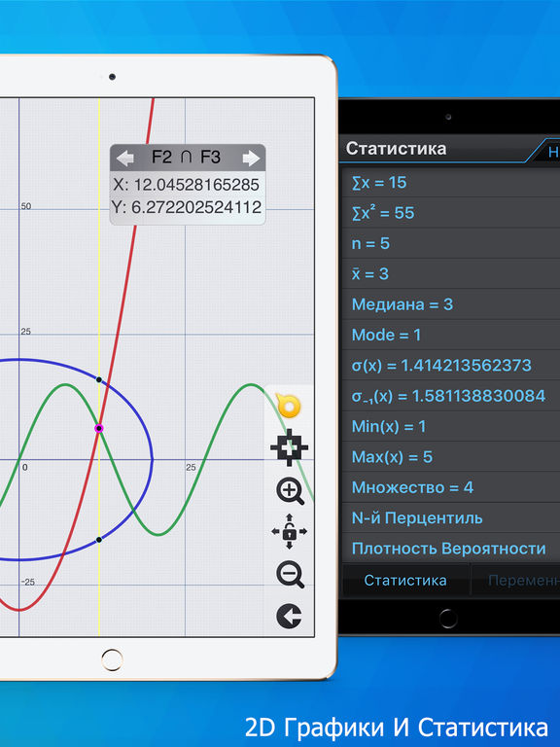Go to previous intersection with left arrow
The width and height of the screenshot is (560, 747).
pos(125,159)
